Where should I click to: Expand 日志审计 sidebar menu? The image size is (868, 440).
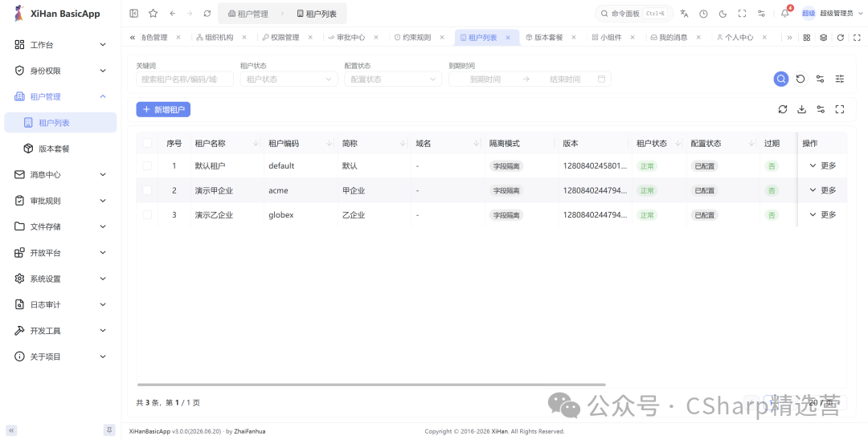point(60,304)
